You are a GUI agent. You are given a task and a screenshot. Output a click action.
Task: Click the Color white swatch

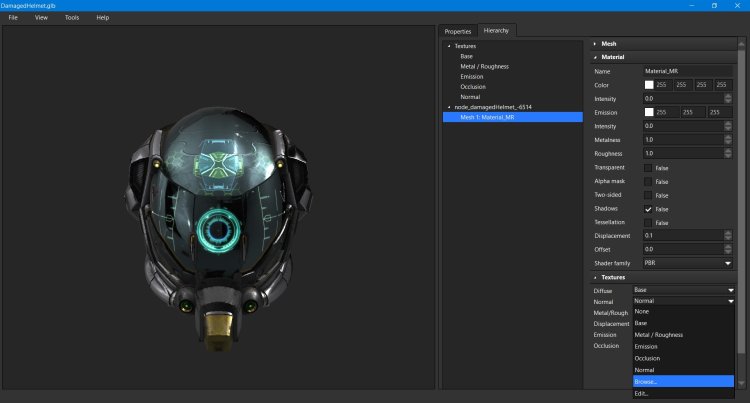click(648, 85)
